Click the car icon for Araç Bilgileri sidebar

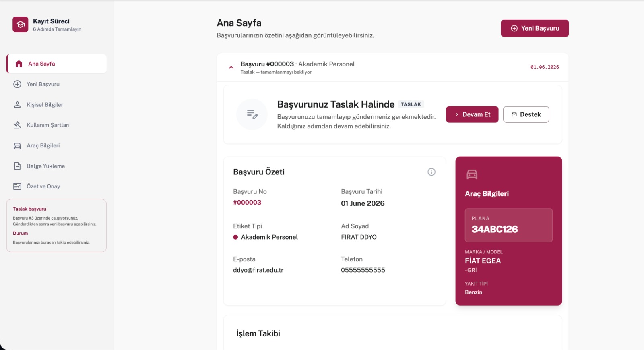coord(17,146)
